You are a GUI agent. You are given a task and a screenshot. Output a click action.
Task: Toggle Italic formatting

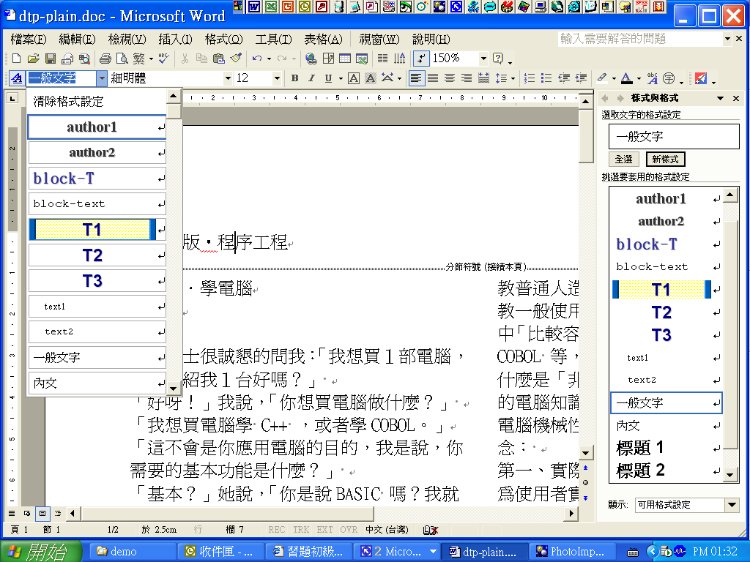tap(311, 78)
